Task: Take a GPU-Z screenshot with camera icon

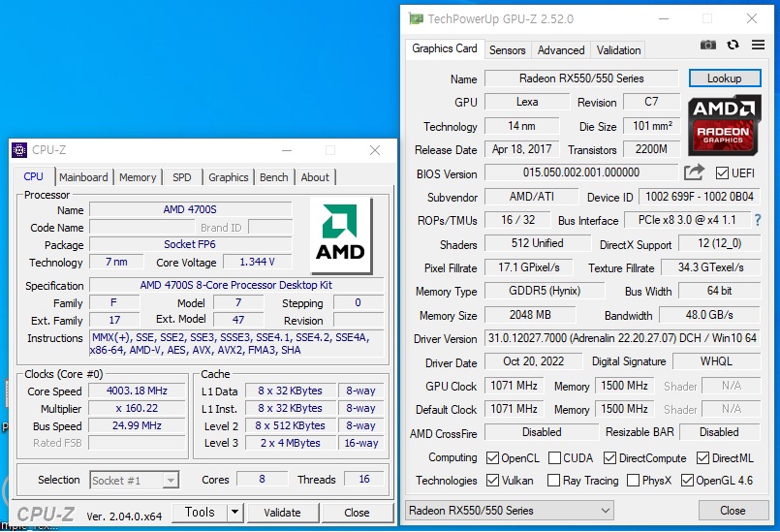Action: pyautogui.click(x=708, y=45)
